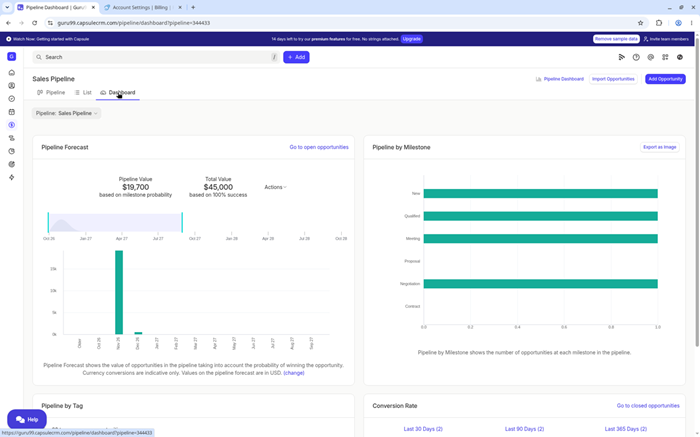Open the Help chat button

27,420
